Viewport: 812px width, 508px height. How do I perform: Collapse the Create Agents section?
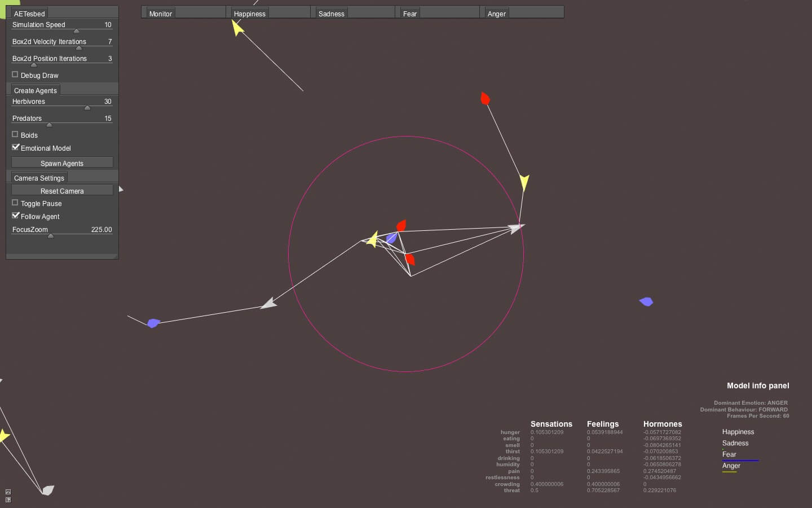pyautogui.click(x=35, y=90)
